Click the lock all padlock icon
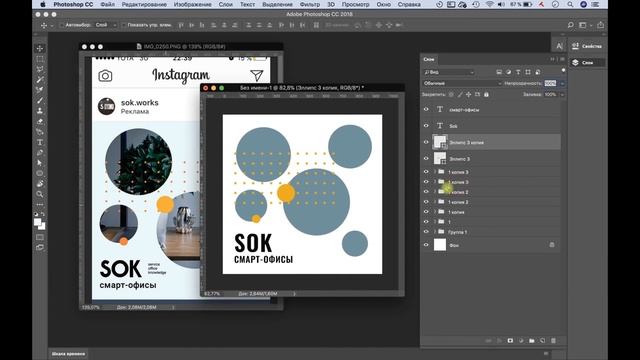The image size is (640, 360). (486, 94)
